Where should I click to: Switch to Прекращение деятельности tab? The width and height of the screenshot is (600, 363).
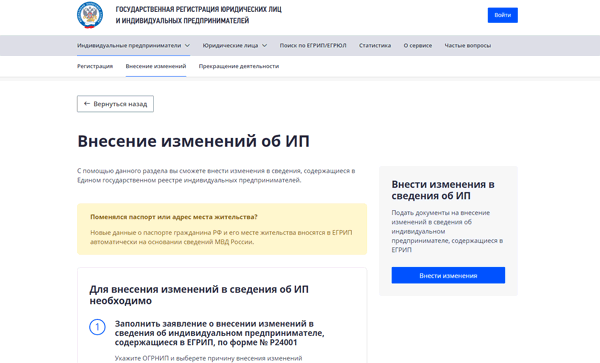point(239,66)
